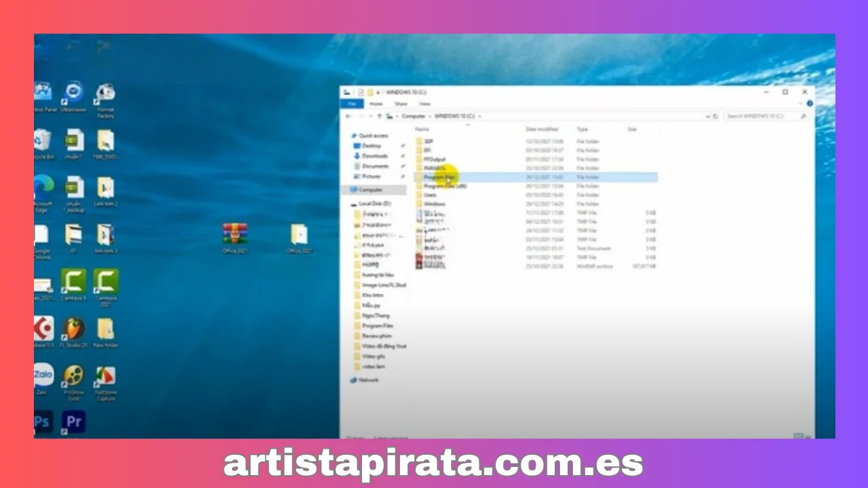Open the Cubase 10.5 desktop shortcut
Screen dimensions: 868x488
[x=43, y=333]
